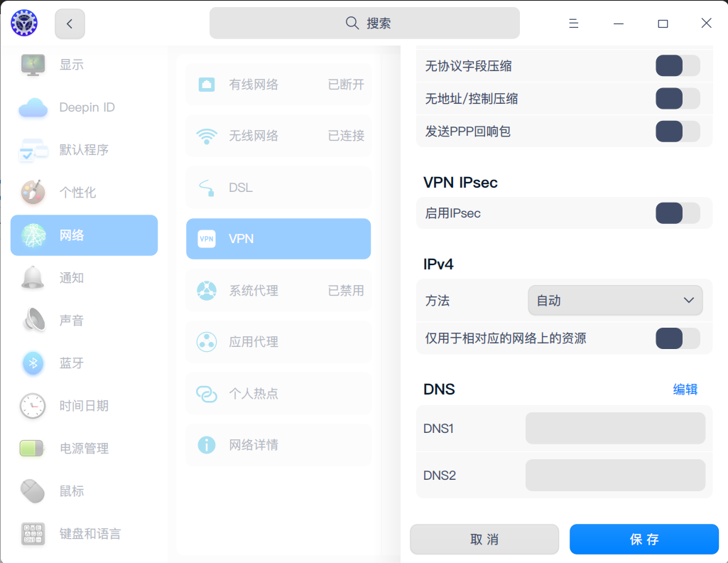Viewport: 728px width, 563px height.
Task: Click the Keyboard and Language icon
Action: [33, 533]
